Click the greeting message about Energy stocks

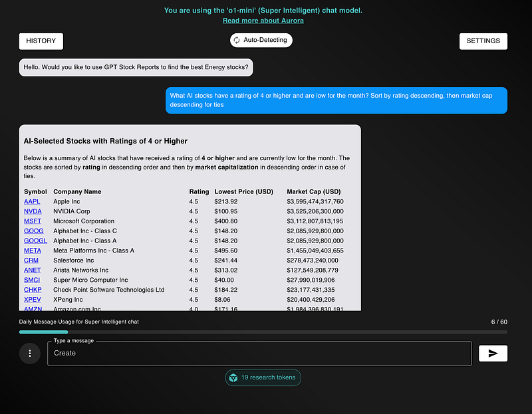pos(136,67)
